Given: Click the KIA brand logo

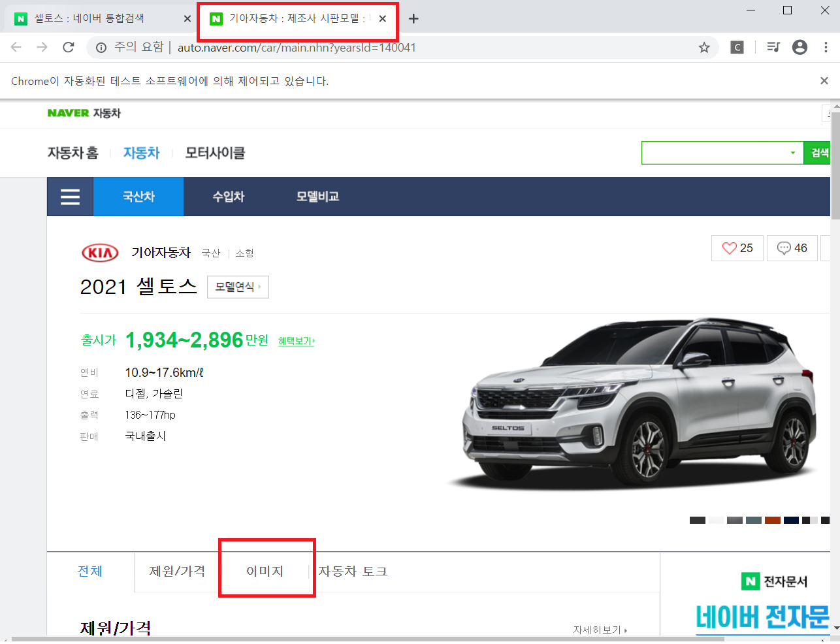Looking at the screenshot, I should 100,253.
